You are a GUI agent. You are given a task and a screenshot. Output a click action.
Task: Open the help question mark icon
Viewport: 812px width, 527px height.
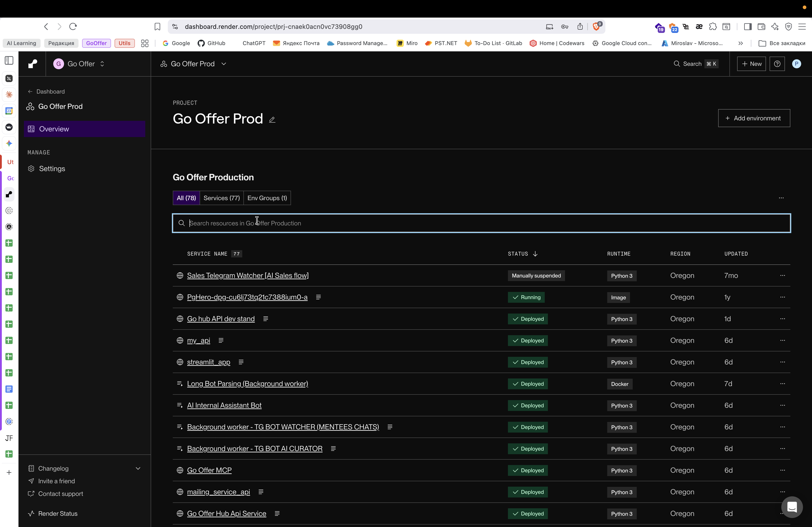pos(777,64)
